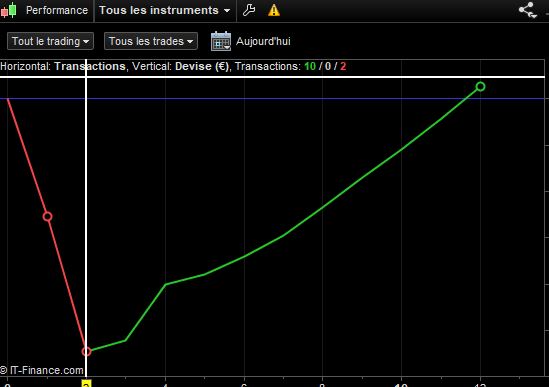Click the yellow warning triangle icon
This screenshot has width=549, height=387.
pyautogui.click(x=274, y=10)
